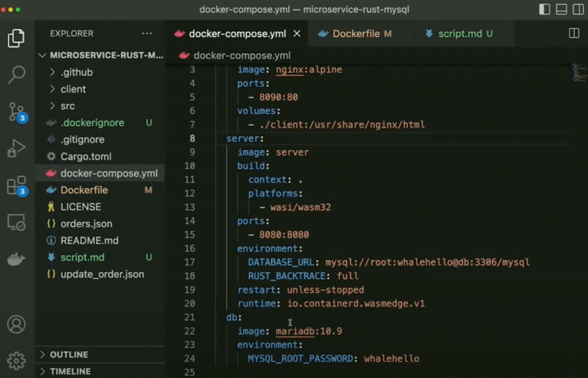Open the Remote Explorer view
The image size is (588, 378).
(x=17, y=222)
